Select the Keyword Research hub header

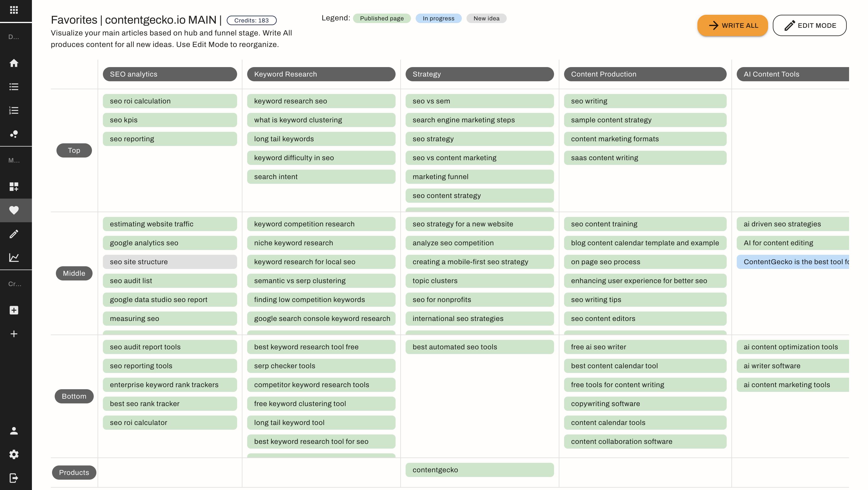tap(321, 74)
